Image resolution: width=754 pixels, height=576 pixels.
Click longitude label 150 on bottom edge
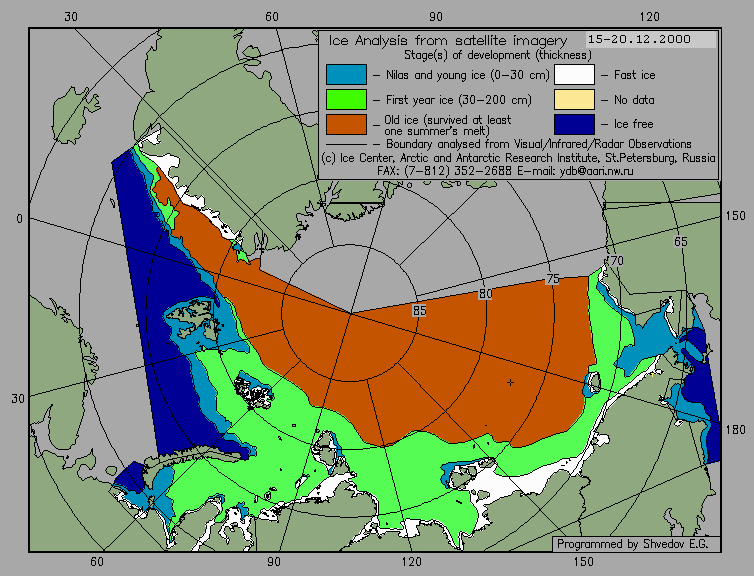coord(583,562)
